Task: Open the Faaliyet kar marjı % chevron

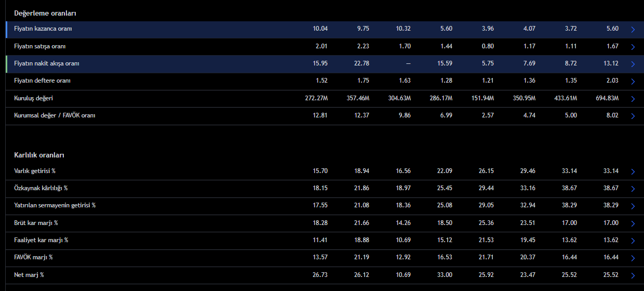Action: point(633,241)
